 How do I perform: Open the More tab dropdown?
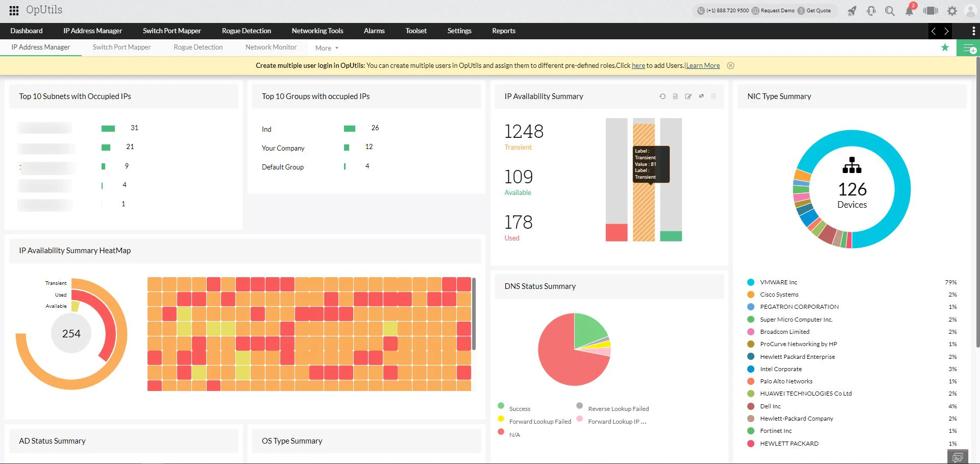click(327, 47)
